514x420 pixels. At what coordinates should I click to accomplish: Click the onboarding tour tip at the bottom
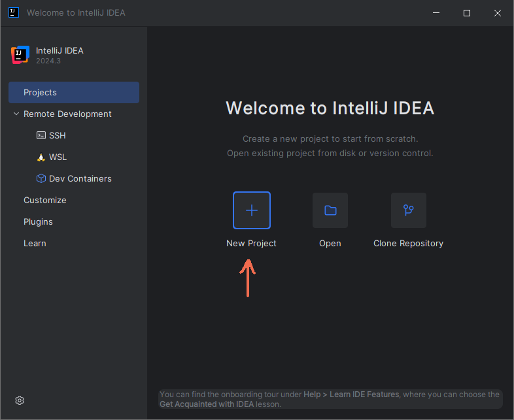330,399
